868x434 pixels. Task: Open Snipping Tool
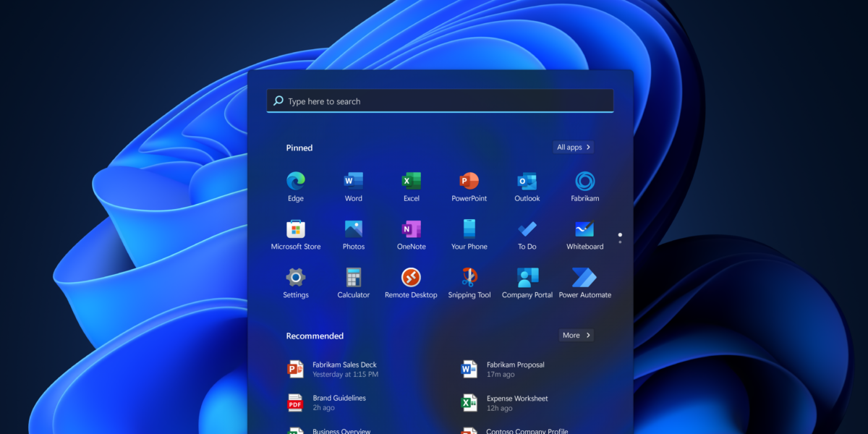tap(469, 278)
